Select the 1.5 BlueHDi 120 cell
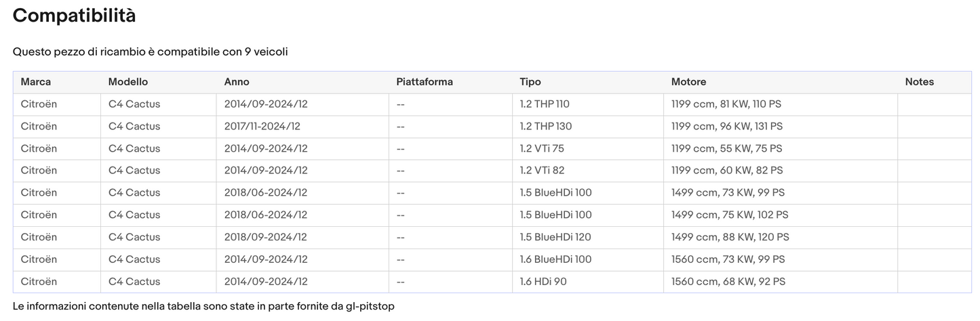980x321 pixels. [555, 237]
